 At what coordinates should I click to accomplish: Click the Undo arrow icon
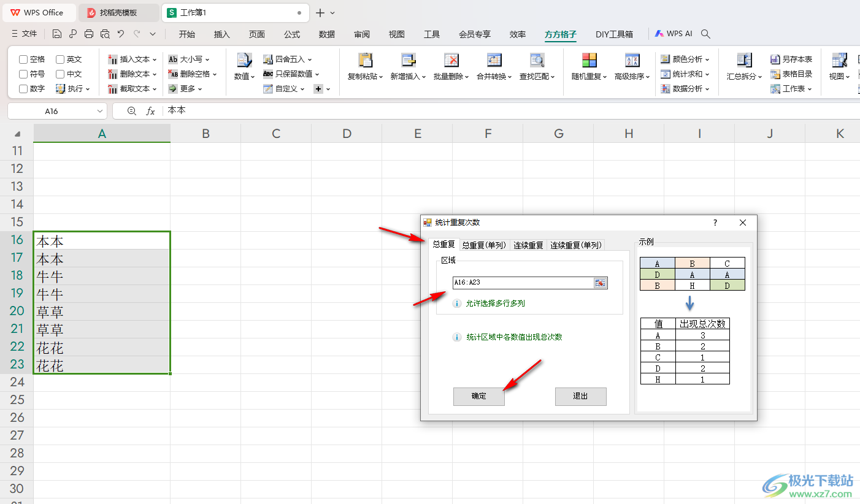[121, 34]
